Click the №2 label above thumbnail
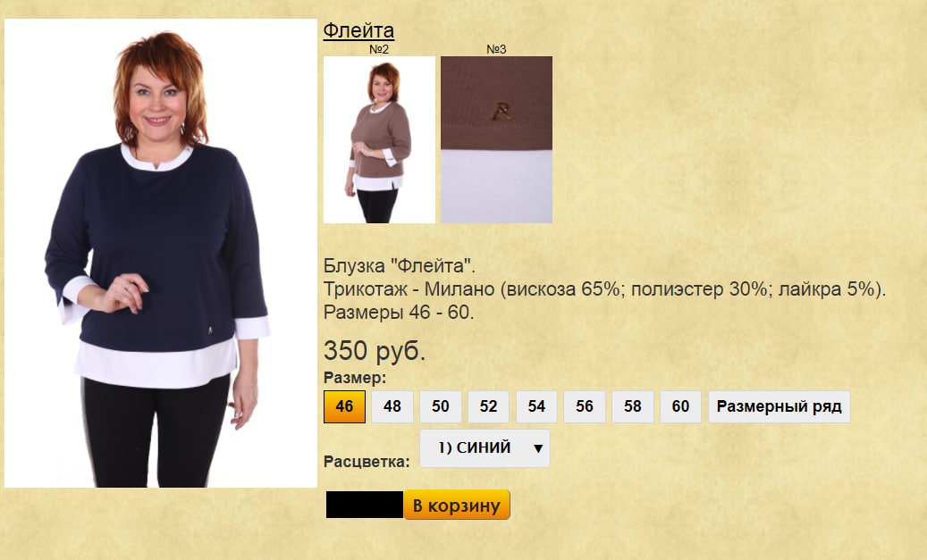The width and height of the screenshot is (927, 560). tap(379, 49)
